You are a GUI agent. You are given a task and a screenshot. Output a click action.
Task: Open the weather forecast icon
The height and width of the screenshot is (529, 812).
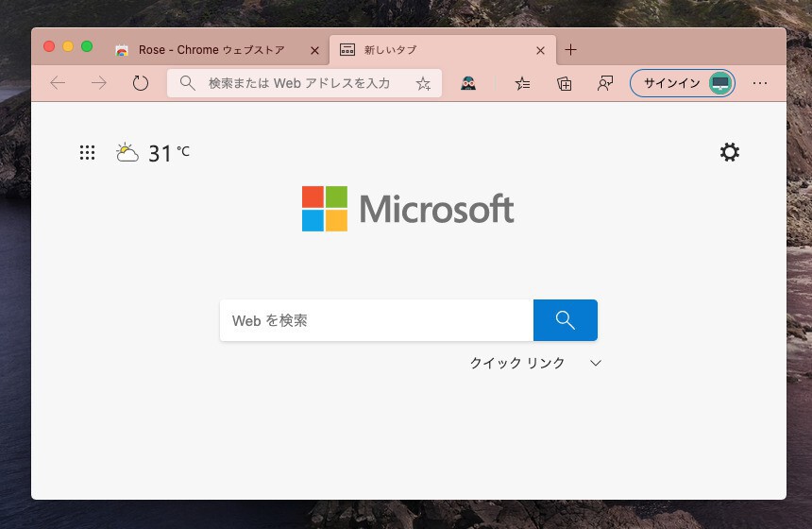click(127, 152)
